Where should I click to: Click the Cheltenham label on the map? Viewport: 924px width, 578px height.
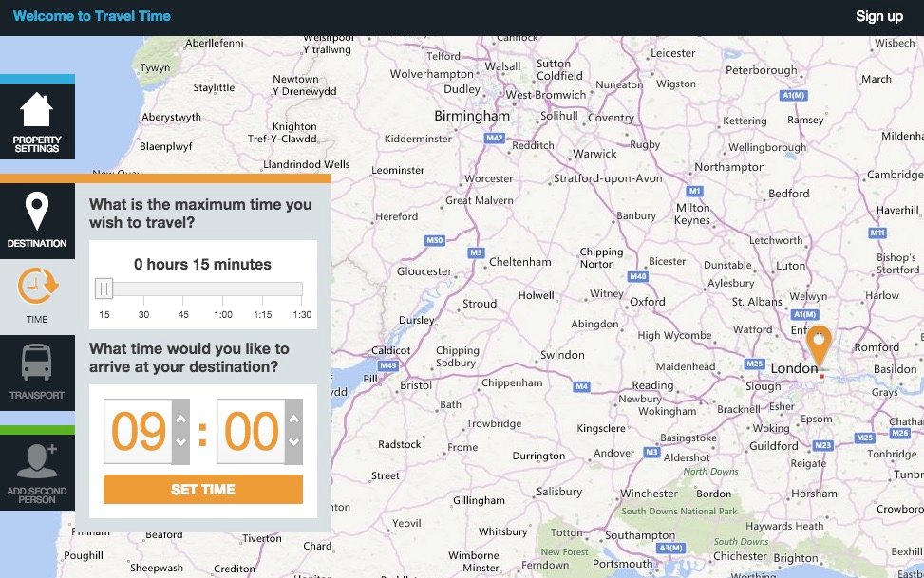click(519, 262)
